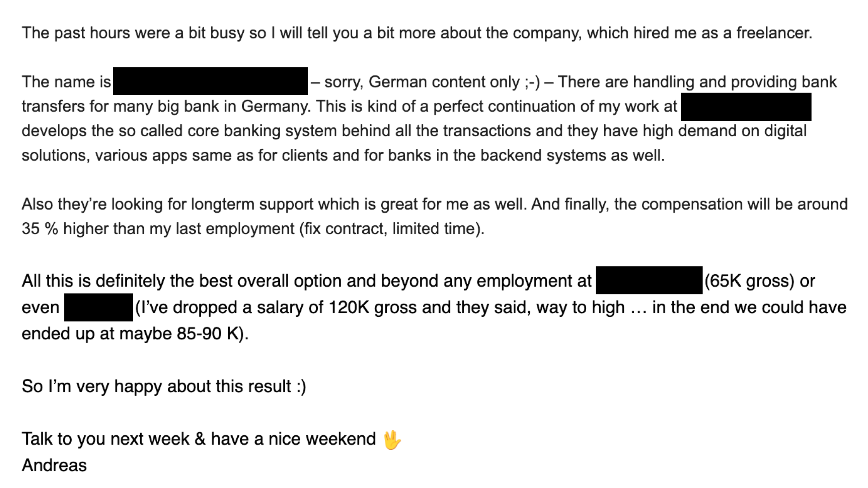The image size is (868, 488).
Task: Click the redacted block after the word "even"
Action: (x=98, y=308)
